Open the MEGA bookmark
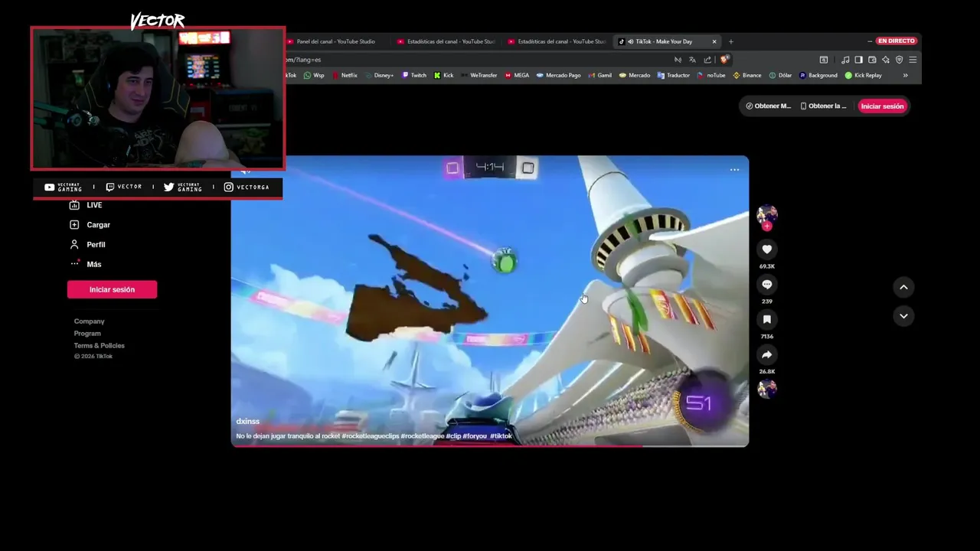The width and height of the screenshot is (980, 551). [x=517, y=76]
